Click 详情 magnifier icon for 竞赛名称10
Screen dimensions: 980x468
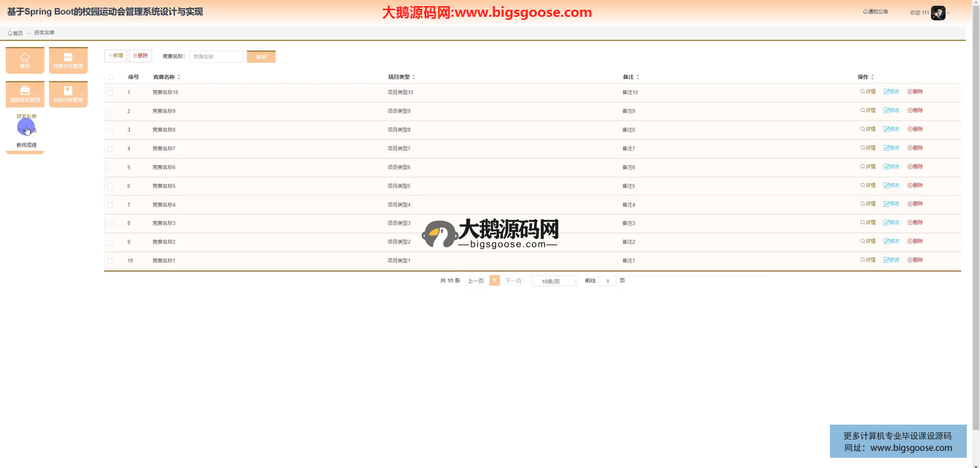coord(863,92)
